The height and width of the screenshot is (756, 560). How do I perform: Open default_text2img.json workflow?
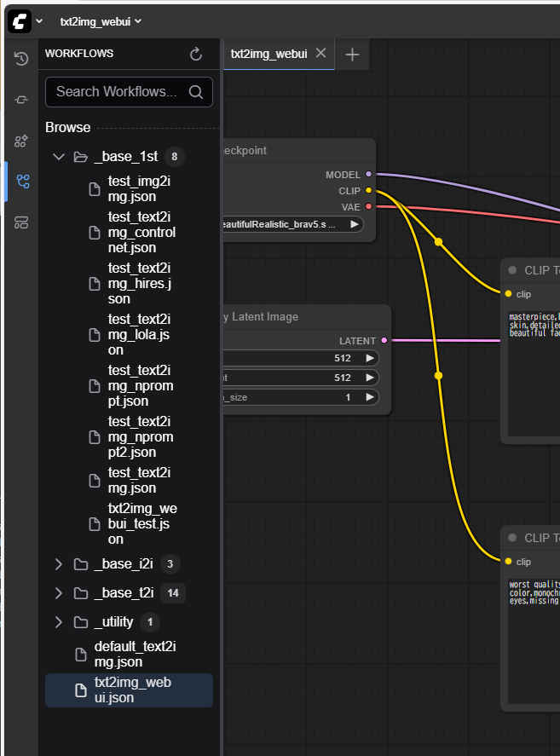click(x=130, y=654)
